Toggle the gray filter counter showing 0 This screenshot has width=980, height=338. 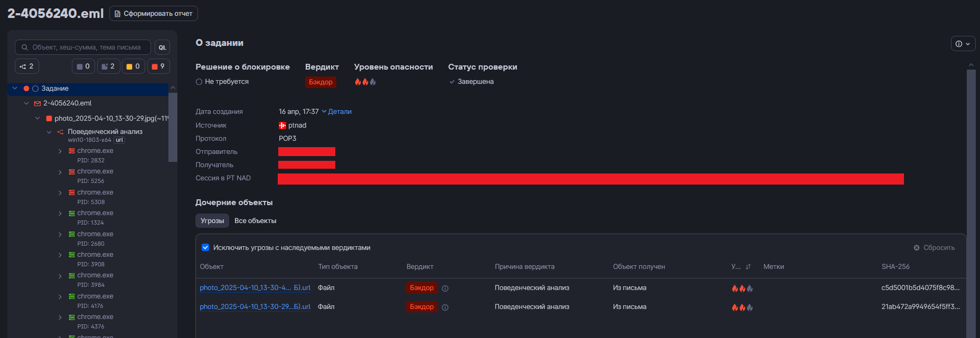tap(83, 66)
